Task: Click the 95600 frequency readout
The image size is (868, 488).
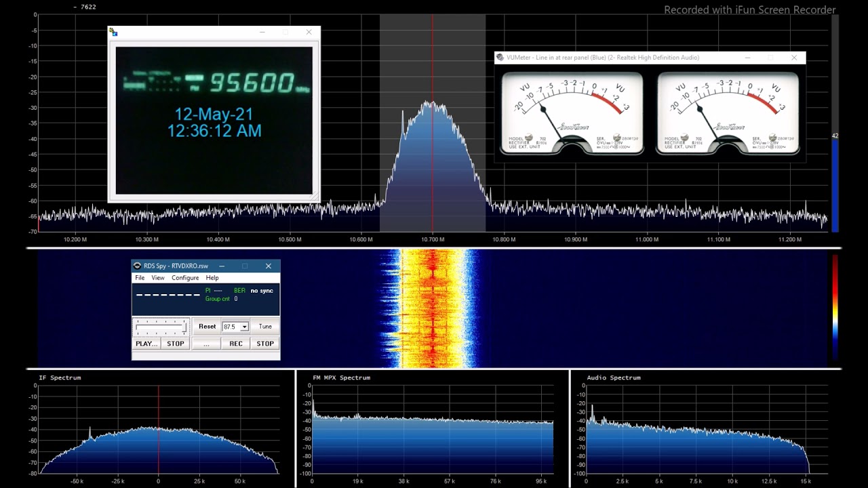Action: [251, 83]
